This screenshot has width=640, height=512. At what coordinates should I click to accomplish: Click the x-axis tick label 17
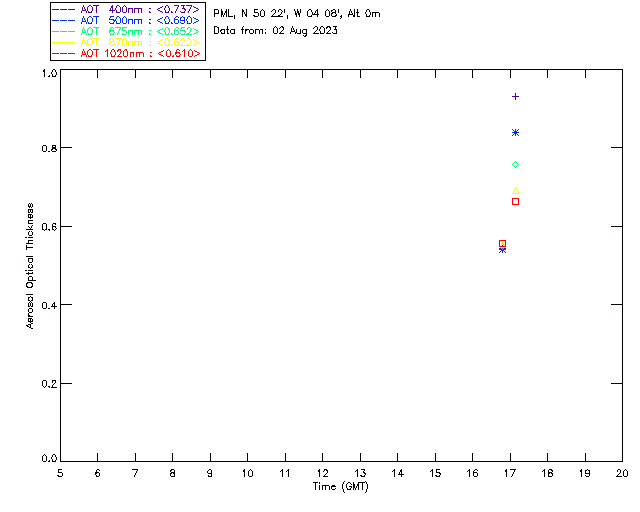click(510, 473)
